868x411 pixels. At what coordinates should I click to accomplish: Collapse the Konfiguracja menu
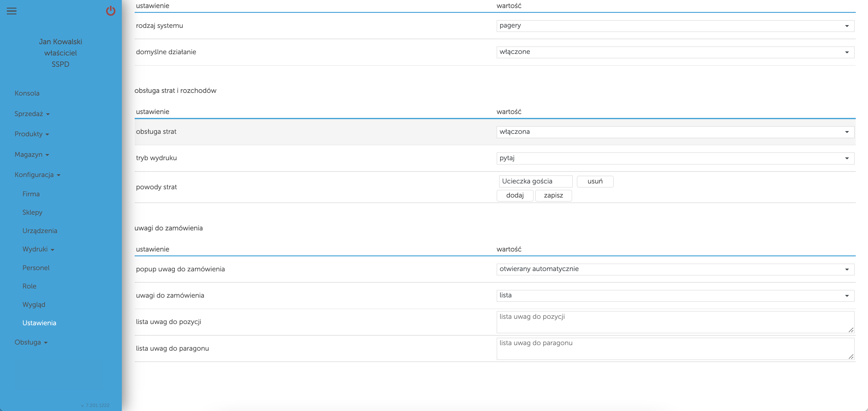click(37, 175)
